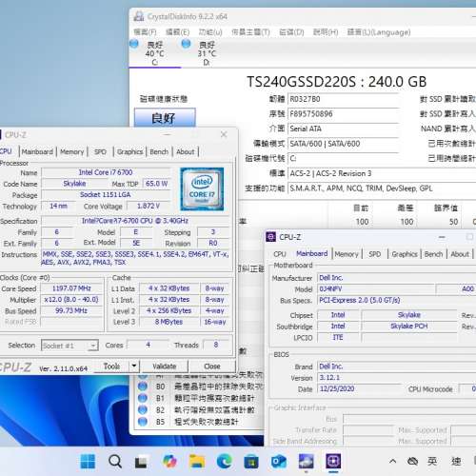This screenshot has width=476, height=476.
Task: Open CrystalDiskInfo 佈景主題(T) menu
Action: click(250, 32)
